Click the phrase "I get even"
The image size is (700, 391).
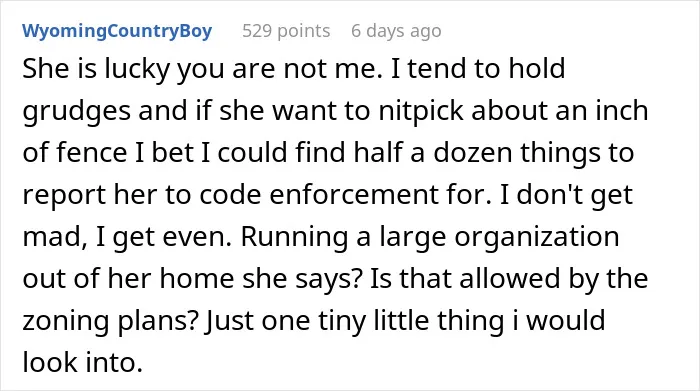(x=163, y=237)
